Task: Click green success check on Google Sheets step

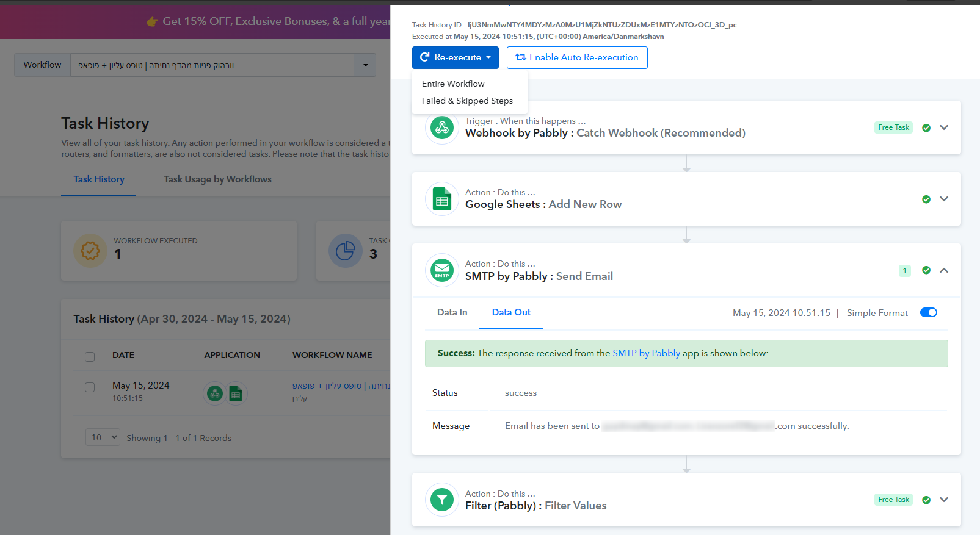Action: pyautogui.click(x=926, y=199)
